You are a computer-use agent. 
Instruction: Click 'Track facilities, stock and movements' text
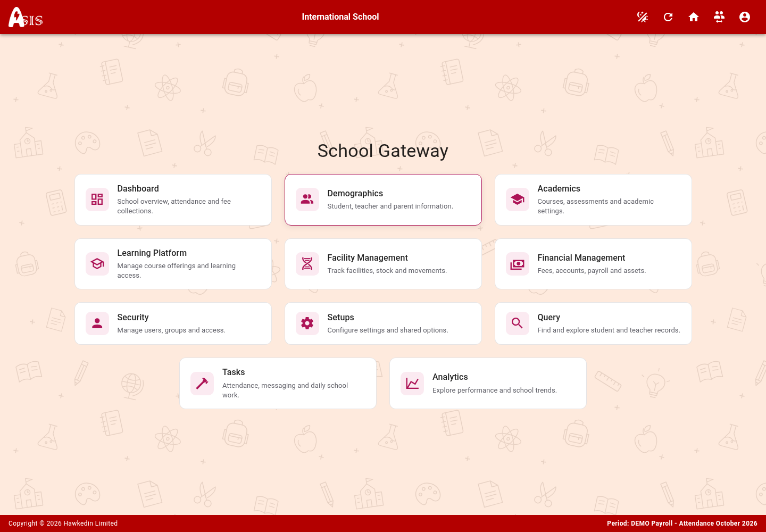tap(387, 271)
